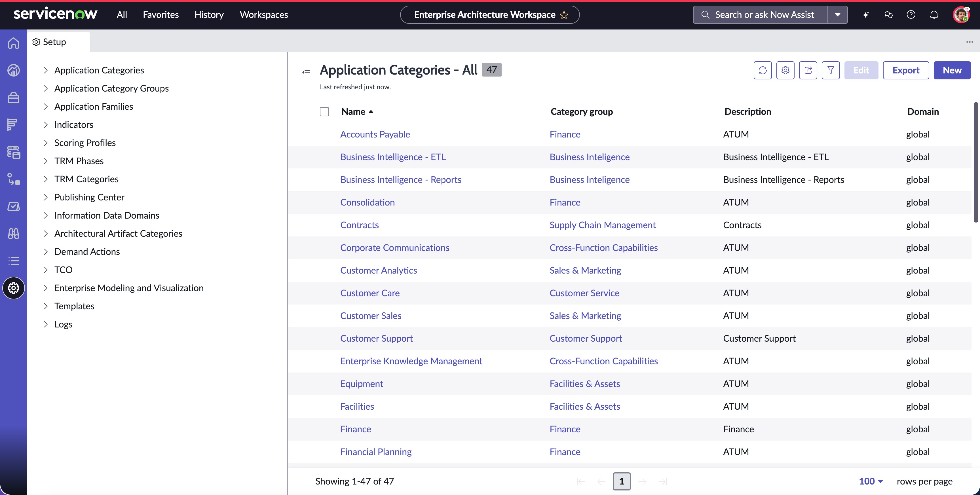Click current page number 1
Viewport: 980px width, 495px height.
621,481
